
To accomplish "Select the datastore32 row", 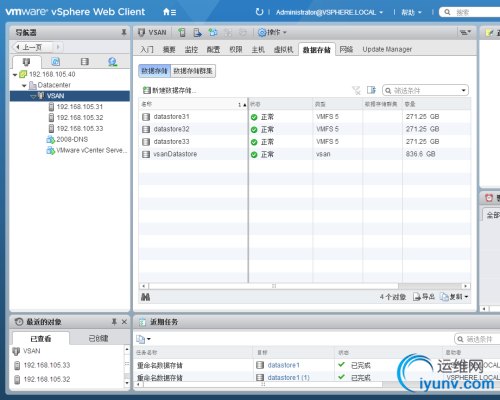I will pos(304,129).
